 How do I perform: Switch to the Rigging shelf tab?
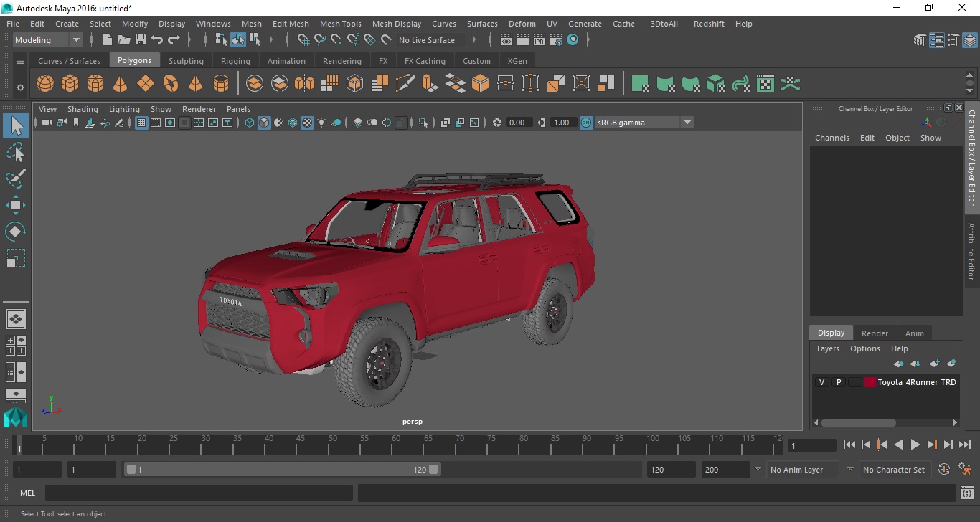point(235,61)
